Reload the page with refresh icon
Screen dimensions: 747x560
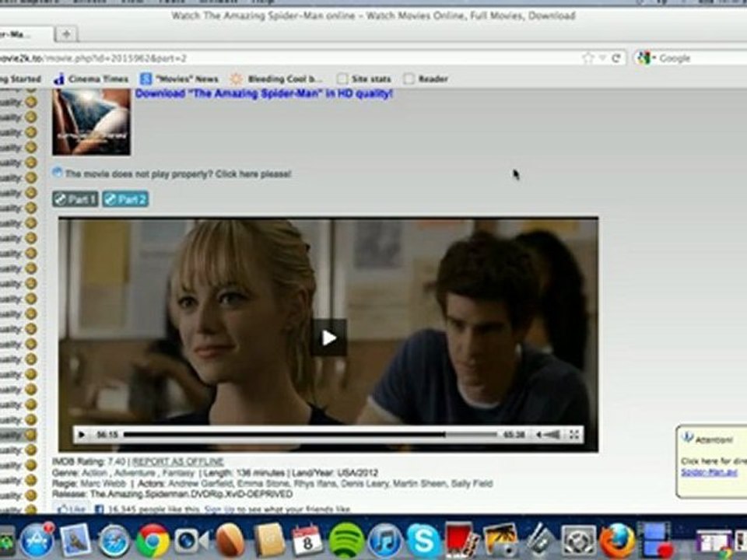click(x=616, y=58)
